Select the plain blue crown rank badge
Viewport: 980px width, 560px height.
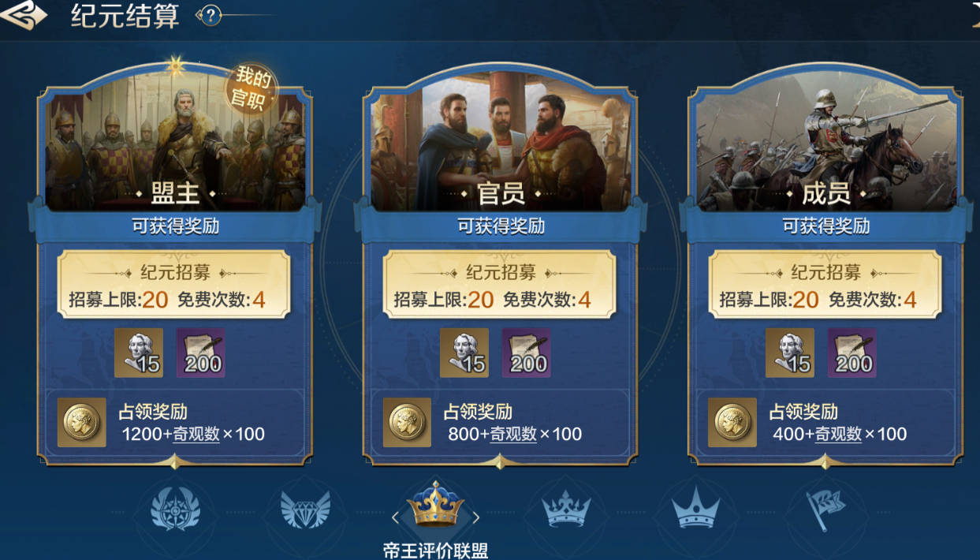point(696,510)
